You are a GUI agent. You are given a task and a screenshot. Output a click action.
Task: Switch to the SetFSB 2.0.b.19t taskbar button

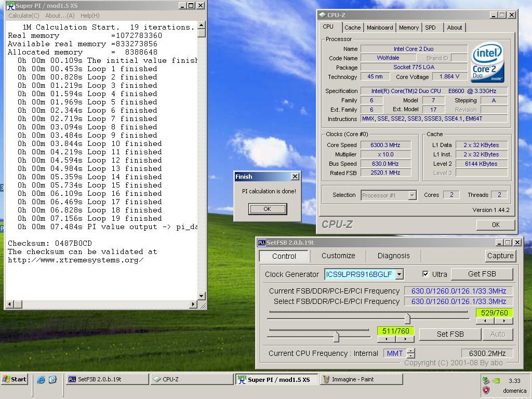coord(107,379)
